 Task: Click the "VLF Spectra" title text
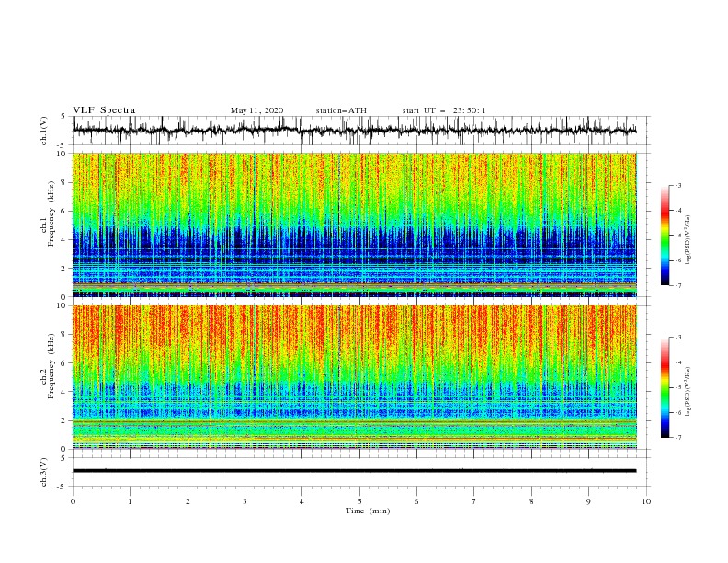pos(104,110)
